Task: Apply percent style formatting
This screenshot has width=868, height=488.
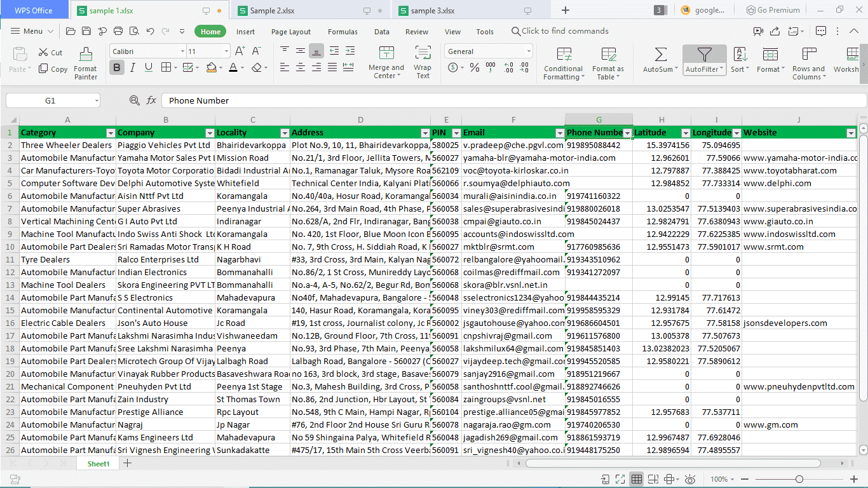Action: pyautogui.click(x=475, y=67)
